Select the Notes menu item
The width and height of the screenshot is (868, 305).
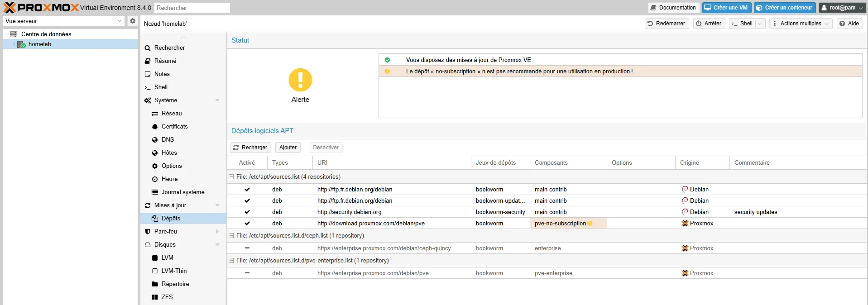point(162,74)
